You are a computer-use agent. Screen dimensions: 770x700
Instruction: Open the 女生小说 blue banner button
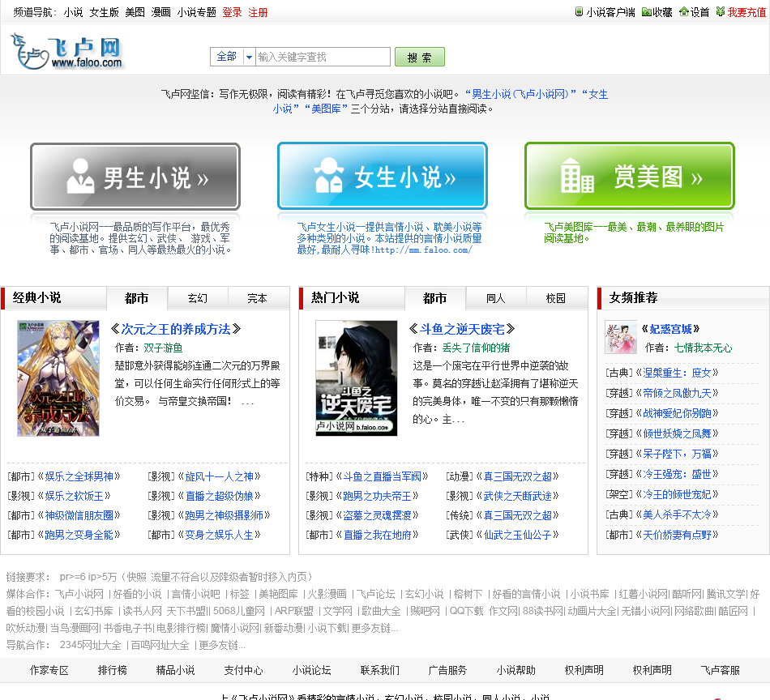point(382,177)
